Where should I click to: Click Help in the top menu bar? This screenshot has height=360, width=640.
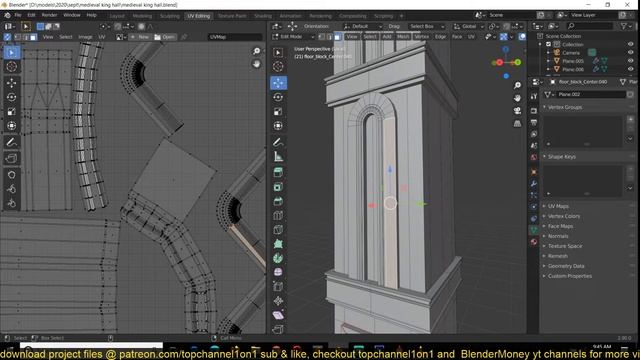pos(91,15)
